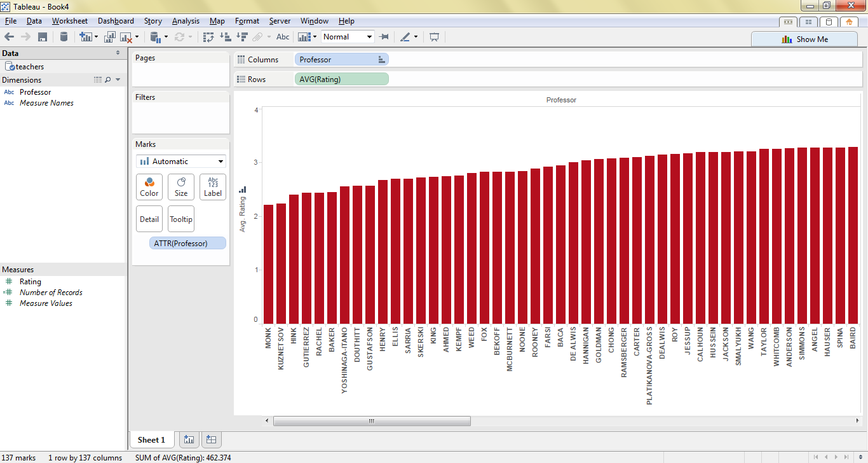
Task: Open the Dashboard menu
Action: [x=116, y=21]
